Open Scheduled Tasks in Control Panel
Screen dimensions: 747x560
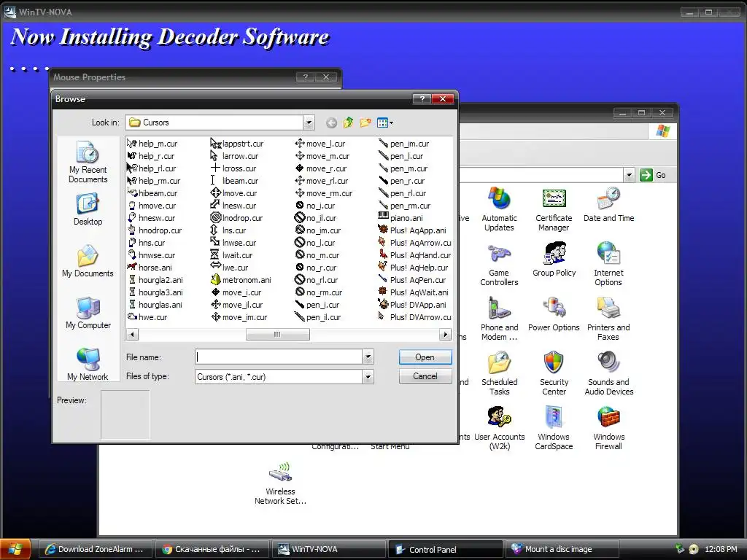pos(499,374)
